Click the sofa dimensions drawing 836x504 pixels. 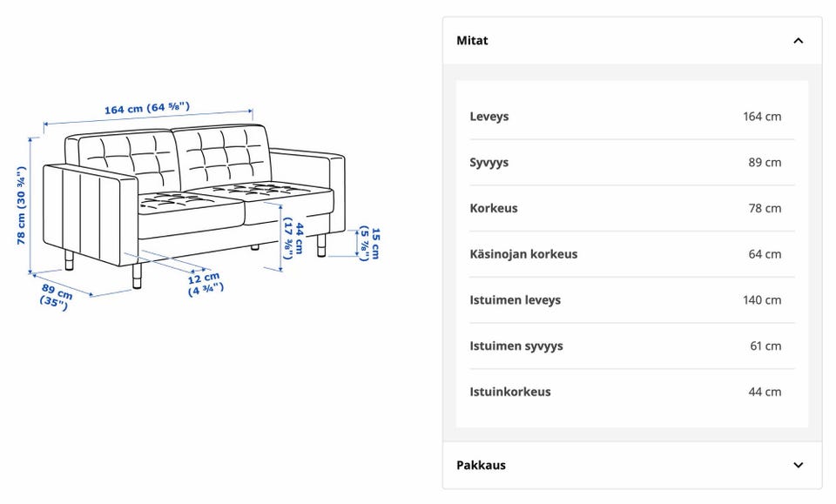[x=198, y=206]
